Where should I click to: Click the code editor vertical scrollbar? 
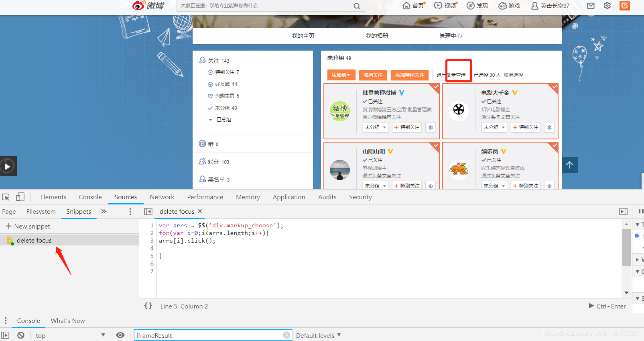click(x=626, y=247)
